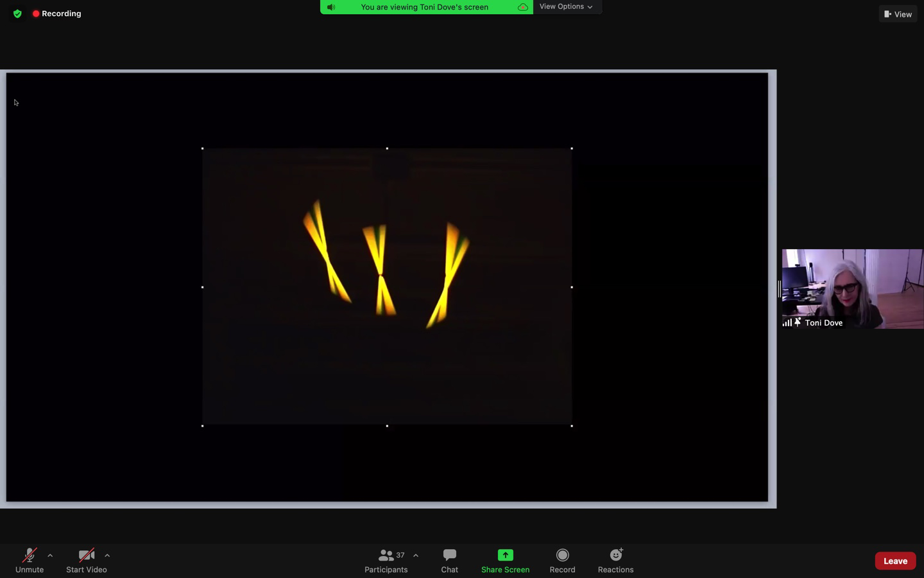
Task: Expand audio options arrow next to Unmute
Action: pyautogui.click(x=50, y=556)
